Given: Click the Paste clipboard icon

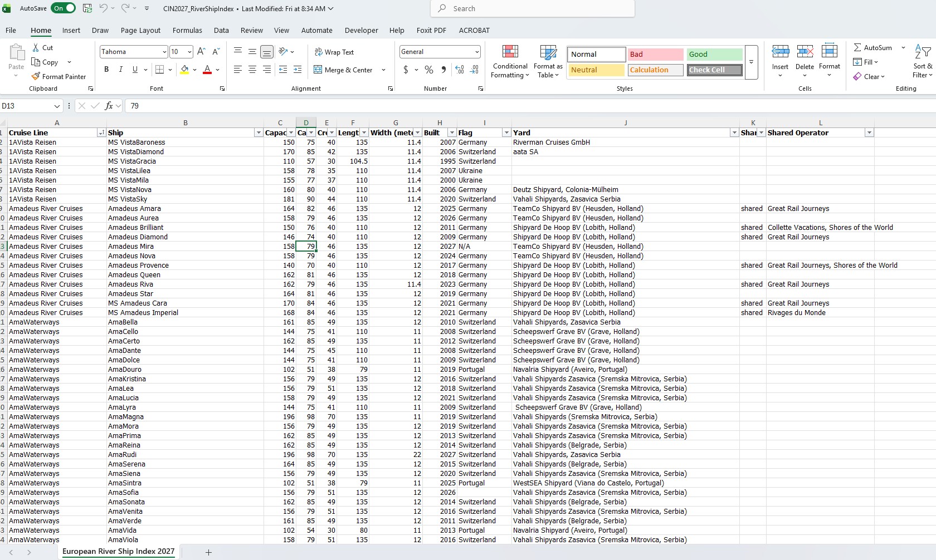Looking at the screenshot, I should pos(16,52).
